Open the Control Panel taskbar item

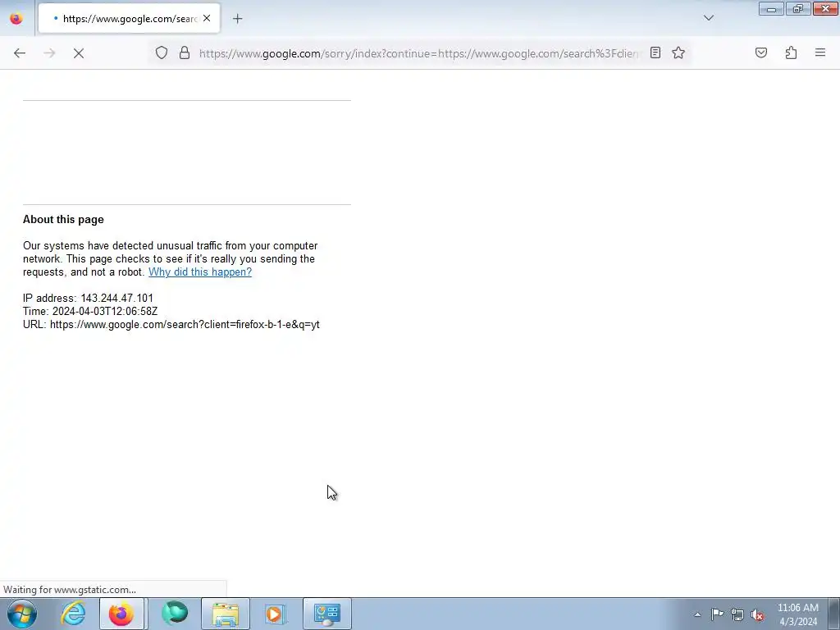[327, 614]
